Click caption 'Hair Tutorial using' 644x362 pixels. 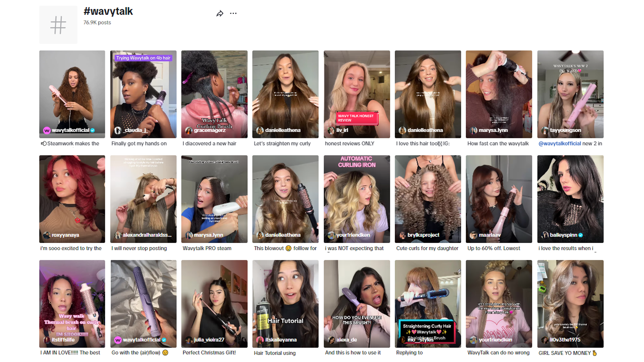275,353
